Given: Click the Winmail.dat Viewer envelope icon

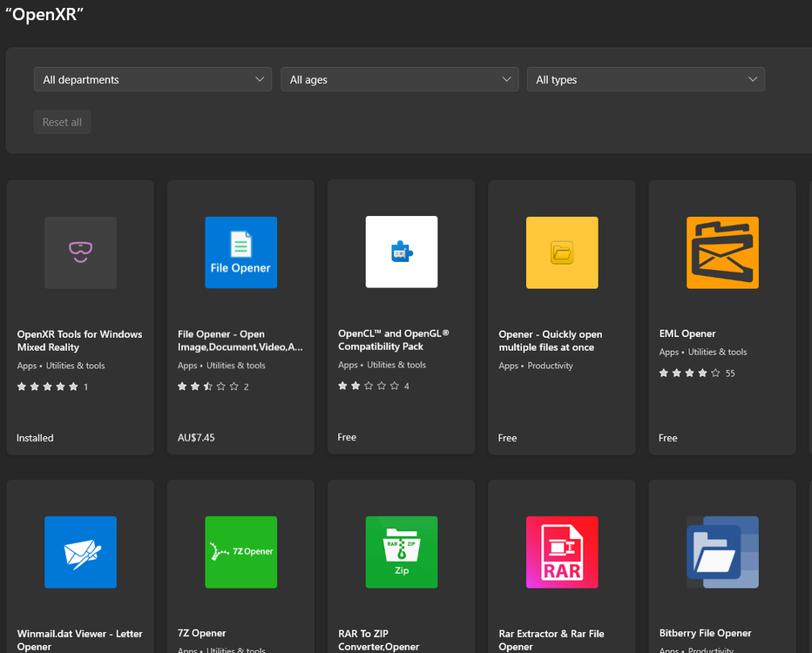Looking at the screenshot, I should tap(80, 552).
